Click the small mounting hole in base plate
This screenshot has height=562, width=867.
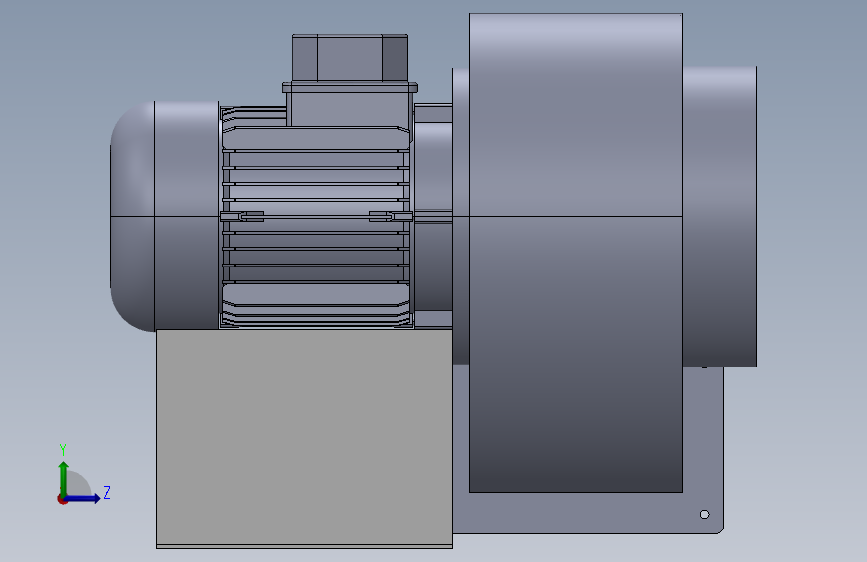click(x=704, y=514)
